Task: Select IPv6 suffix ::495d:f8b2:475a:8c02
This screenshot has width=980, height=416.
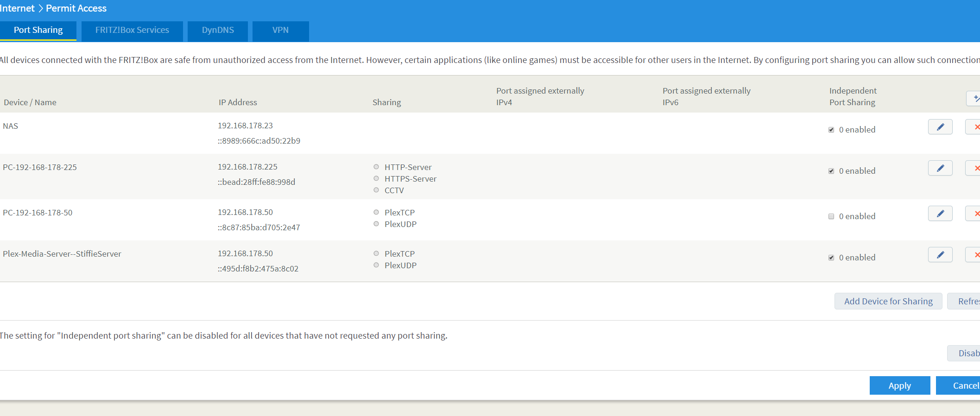Action: [258, 269]
